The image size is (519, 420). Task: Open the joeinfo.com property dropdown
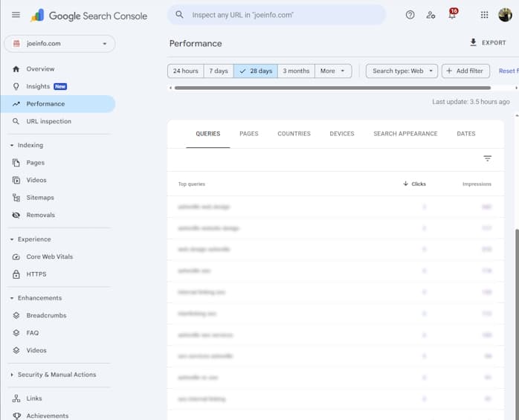59,44
